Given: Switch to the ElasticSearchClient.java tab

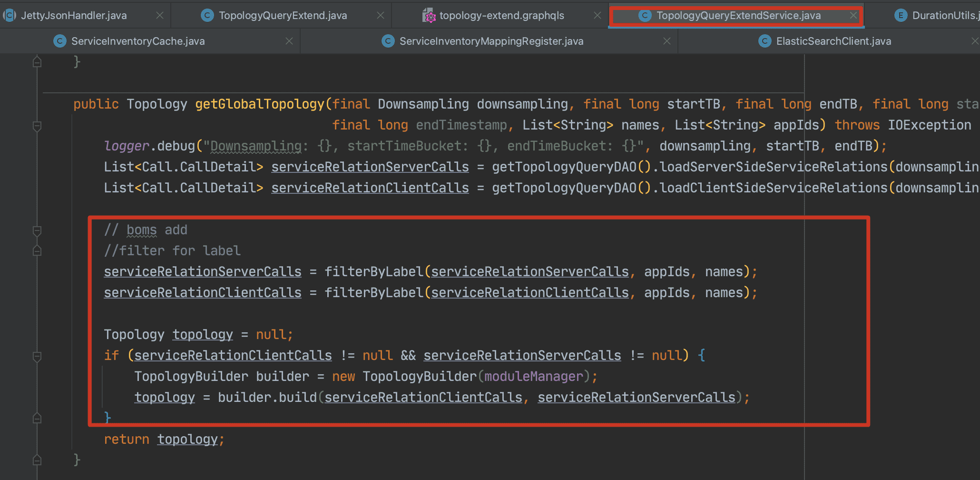Looking at the screenshot, I should (833, 41).
